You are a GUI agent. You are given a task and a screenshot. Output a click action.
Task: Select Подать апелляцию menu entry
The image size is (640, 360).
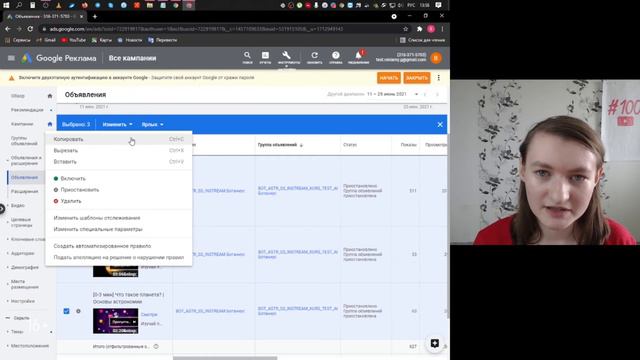(x=118, y=258)
